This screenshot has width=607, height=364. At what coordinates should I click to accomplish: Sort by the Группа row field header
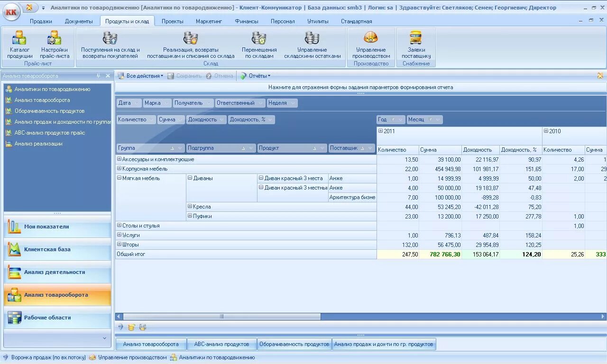click(x=150, y=148)
